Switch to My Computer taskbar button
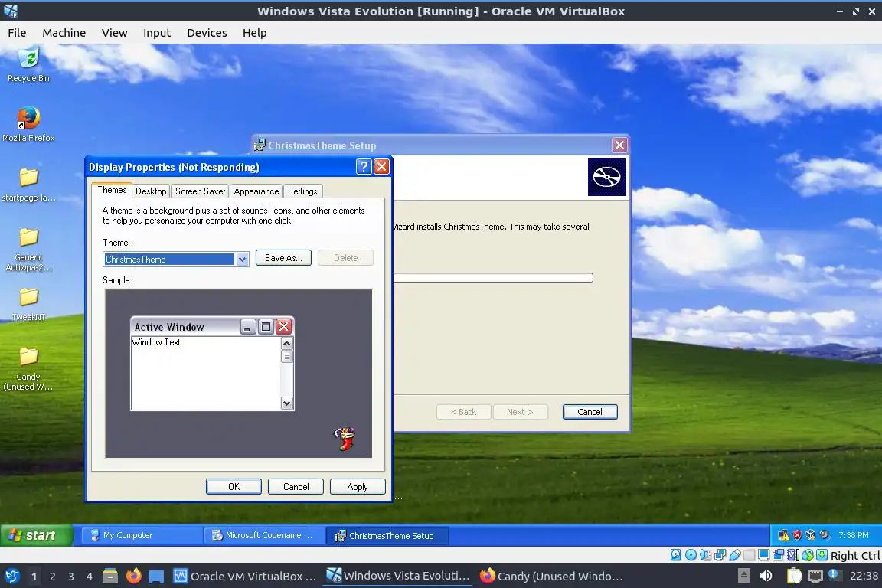The width and height of the screenshot is (882, 588). [142, 535]
